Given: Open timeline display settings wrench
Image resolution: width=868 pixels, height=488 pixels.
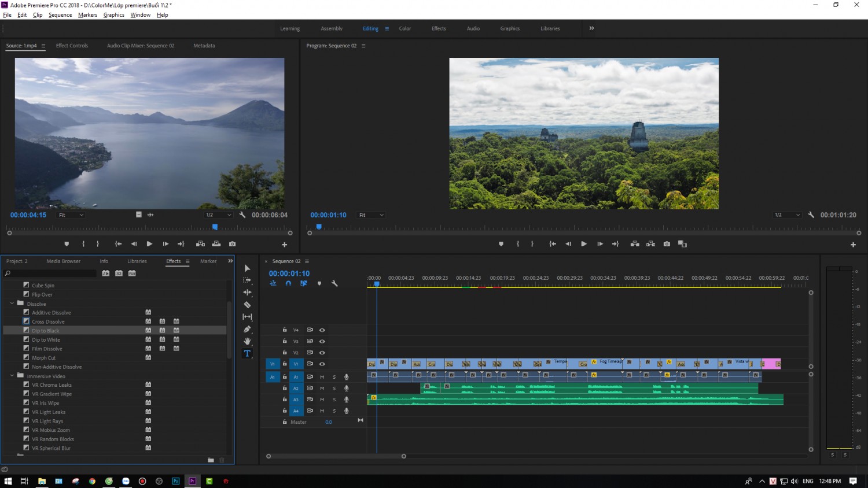Looking at the screenshot, I should click(x=334, y=283).
